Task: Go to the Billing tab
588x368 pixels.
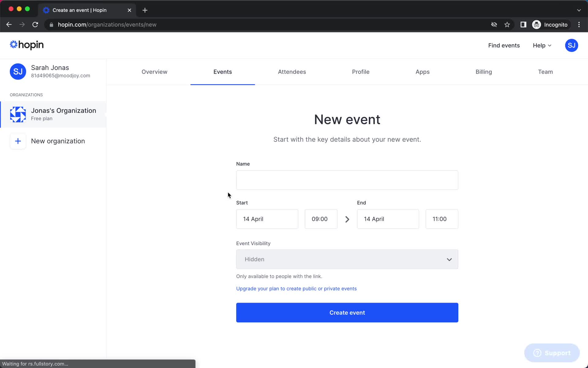Action: pyautogui.click(x=484, y=72)
